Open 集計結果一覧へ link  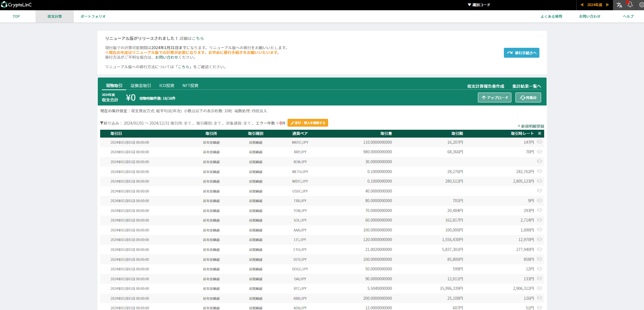pyautogui.click(x=526, y=86)
